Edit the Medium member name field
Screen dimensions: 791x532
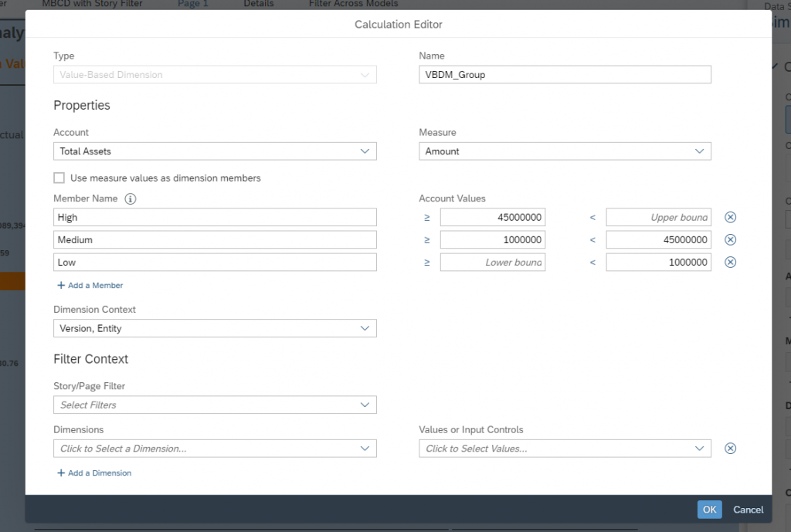click(215, 239)
